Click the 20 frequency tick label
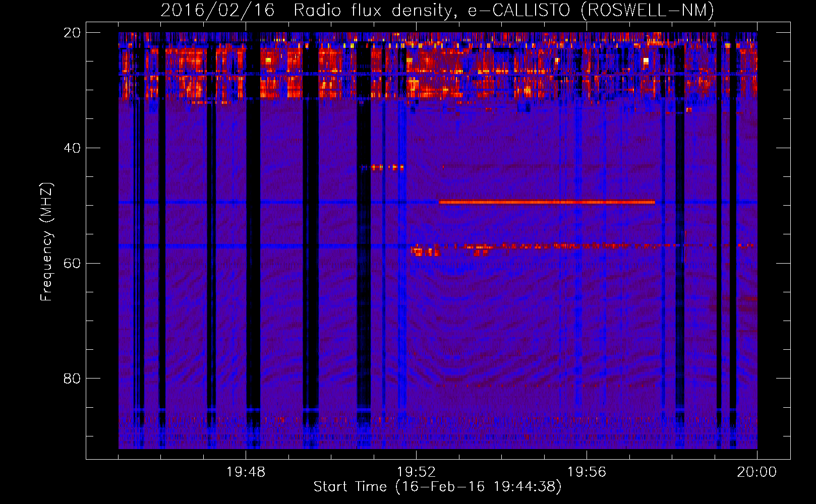This screenshot has width=816, height=504. pyautogui.click(x=72, y=33)
